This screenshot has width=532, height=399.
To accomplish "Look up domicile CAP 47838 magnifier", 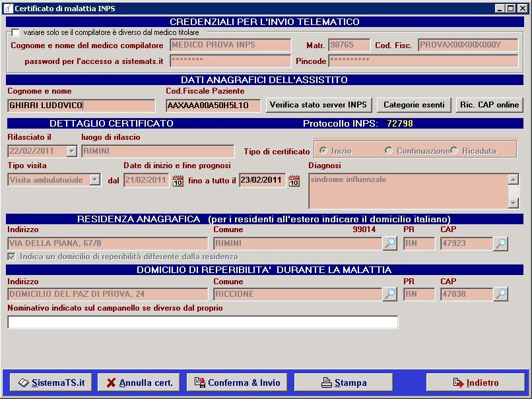I will click(500, 294).
